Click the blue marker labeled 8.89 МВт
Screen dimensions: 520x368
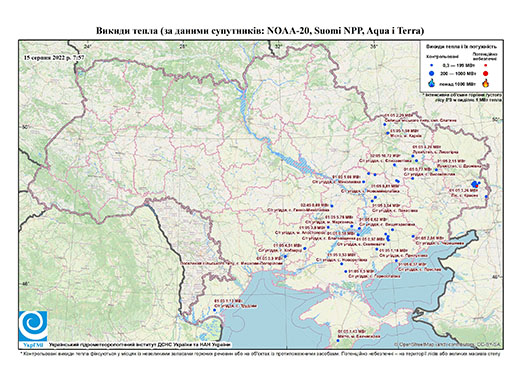(332, 206)
